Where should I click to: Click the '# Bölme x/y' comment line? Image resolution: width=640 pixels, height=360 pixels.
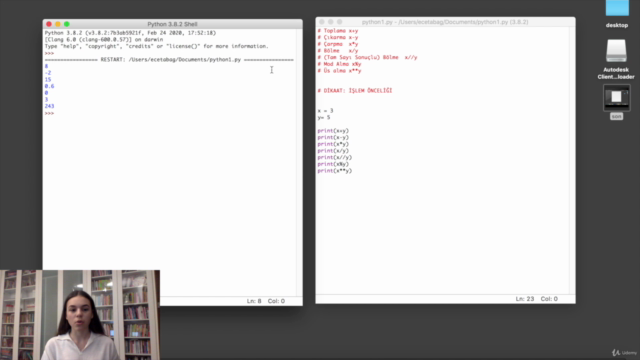tap(338, 51)
